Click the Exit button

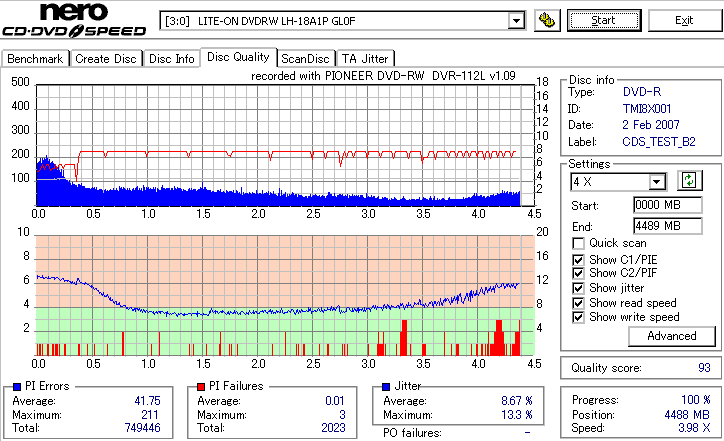pos(684,20)
